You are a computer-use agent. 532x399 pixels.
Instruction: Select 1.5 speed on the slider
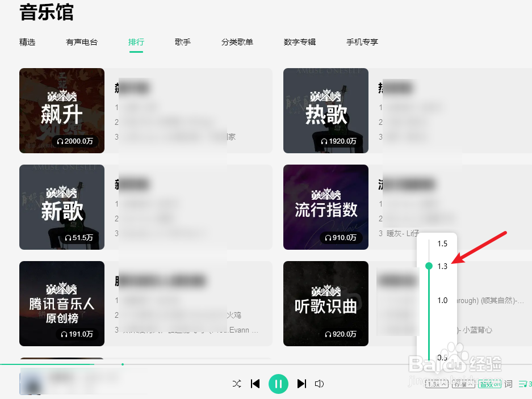click(442, 243)
